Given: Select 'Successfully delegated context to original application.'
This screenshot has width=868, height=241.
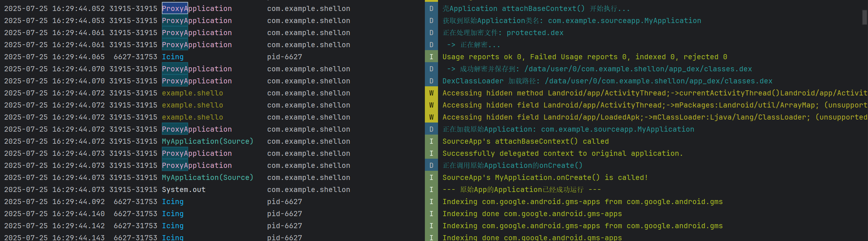Looking at the screenshot, I should [563, 153].
